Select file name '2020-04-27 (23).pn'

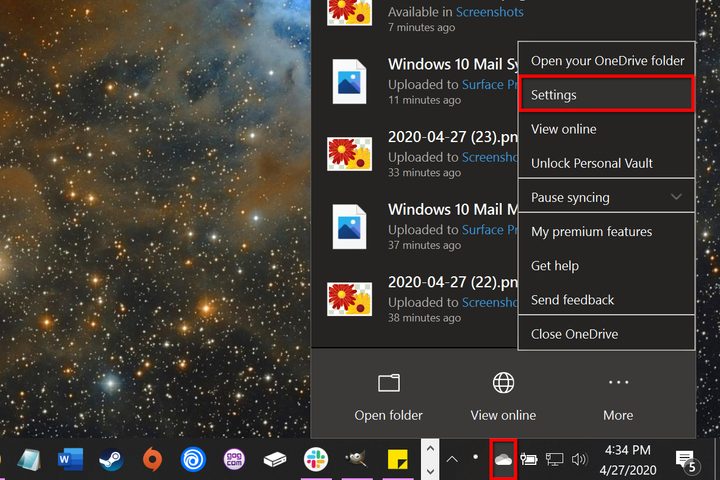click(x=453, y=137)
